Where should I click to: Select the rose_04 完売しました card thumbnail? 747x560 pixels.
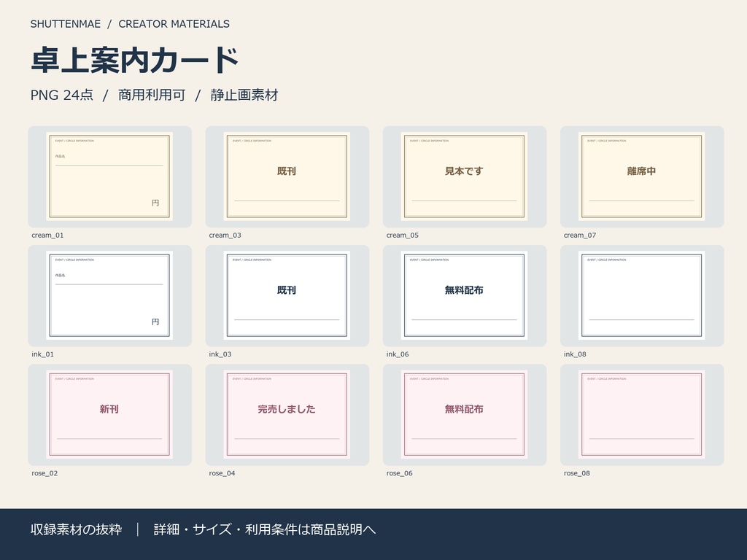[x=287, y=415]
